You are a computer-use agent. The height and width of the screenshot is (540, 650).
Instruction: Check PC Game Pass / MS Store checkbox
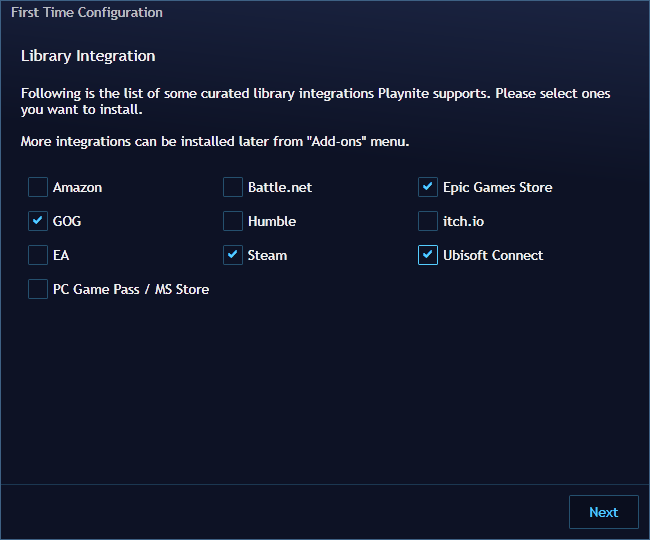38,289
